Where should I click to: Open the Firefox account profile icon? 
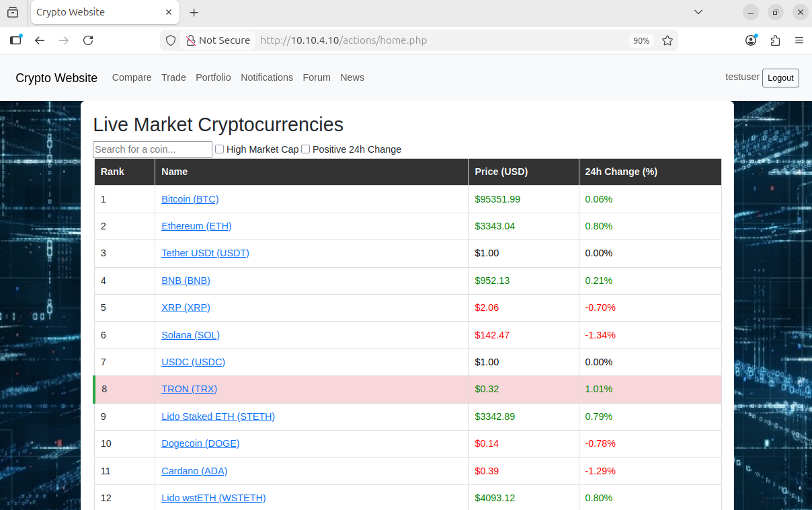[751, 40]
